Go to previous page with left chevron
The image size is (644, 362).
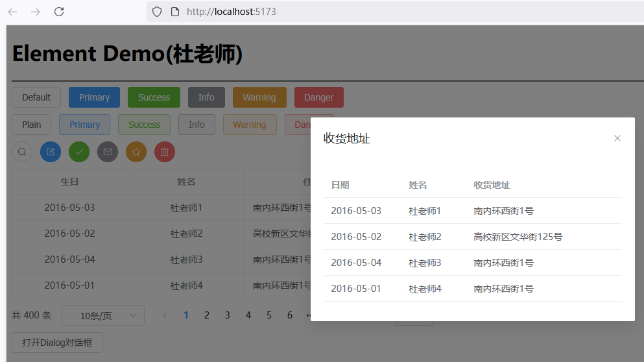pos(165,315)
